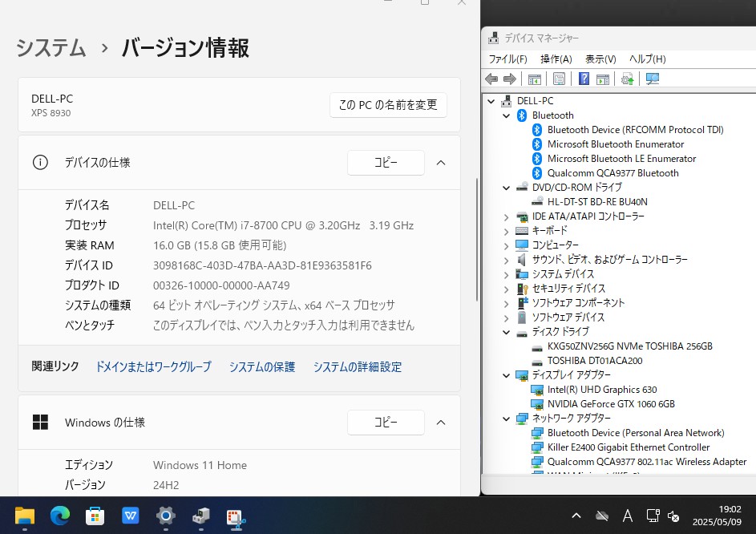The width and height of the screenshot is (756, 534).
Task: Open the ファイル(F) menu
Action: [507, 59]
